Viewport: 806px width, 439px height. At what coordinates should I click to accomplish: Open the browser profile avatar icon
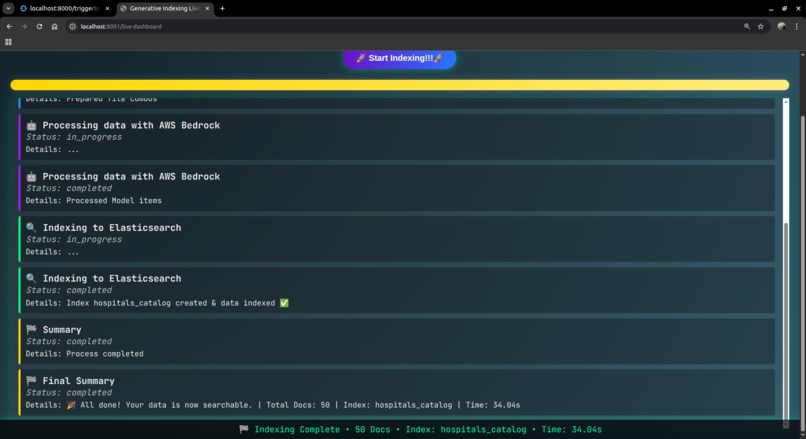coord(781,26)
